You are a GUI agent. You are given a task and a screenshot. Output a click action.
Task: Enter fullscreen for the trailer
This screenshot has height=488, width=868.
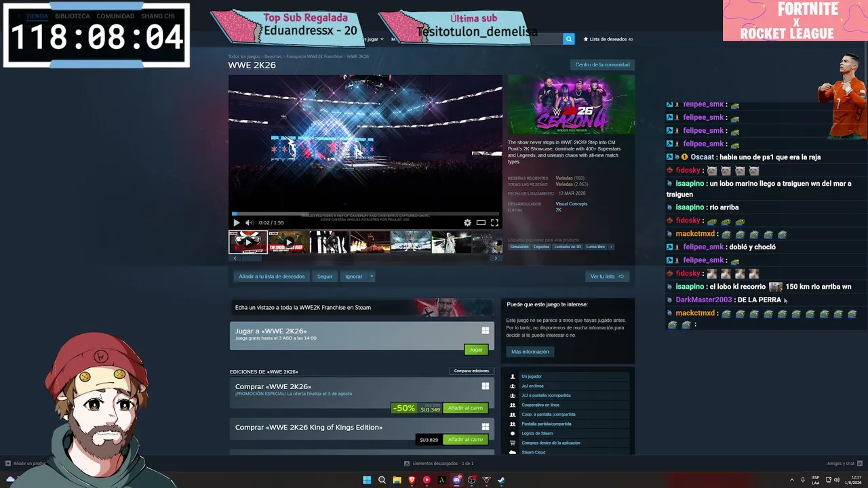494,222
